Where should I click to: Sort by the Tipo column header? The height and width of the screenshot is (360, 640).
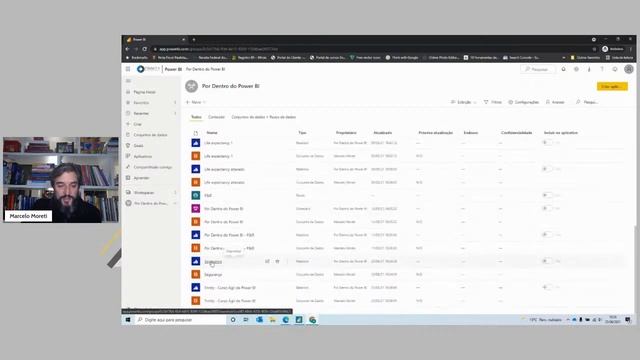click(302, 133)
